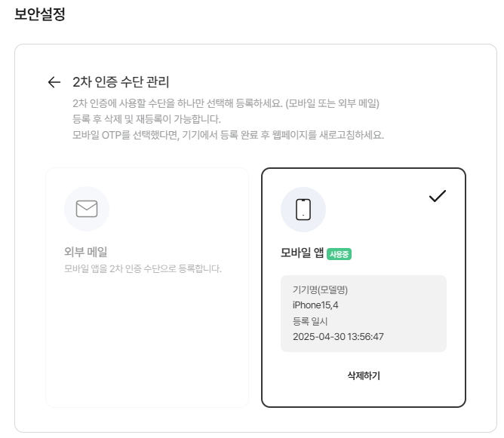This screenshot has height=438, width=504.
Task: Click the 모바일 앱 title text
Action: click(x=302, y=254)
